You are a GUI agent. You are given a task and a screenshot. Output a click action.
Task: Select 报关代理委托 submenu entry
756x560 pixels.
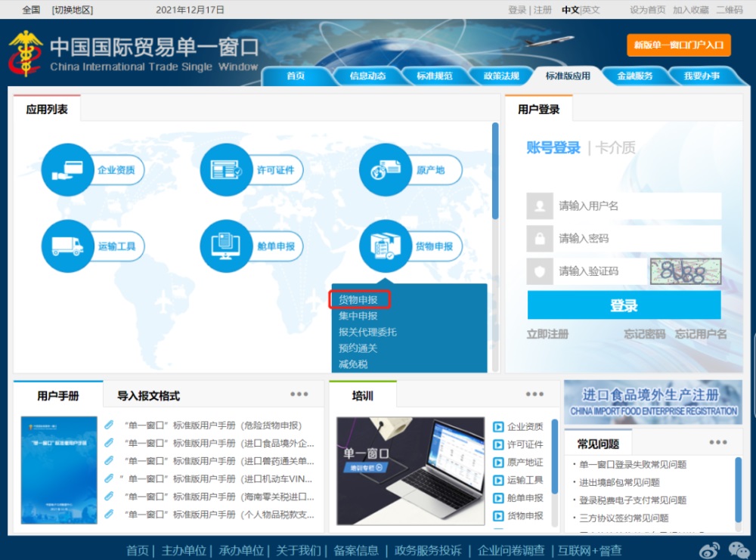(367, 332)
